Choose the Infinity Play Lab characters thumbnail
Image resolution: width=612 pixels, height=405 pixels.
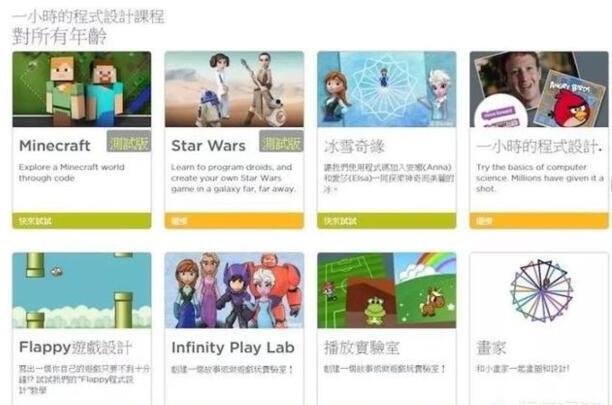(234, 290)
